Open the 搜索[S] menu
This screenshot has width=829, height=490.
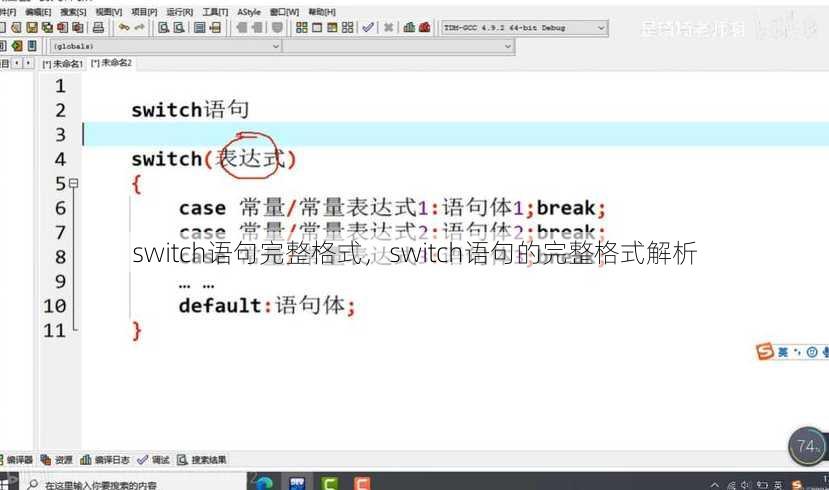(73, 12)
